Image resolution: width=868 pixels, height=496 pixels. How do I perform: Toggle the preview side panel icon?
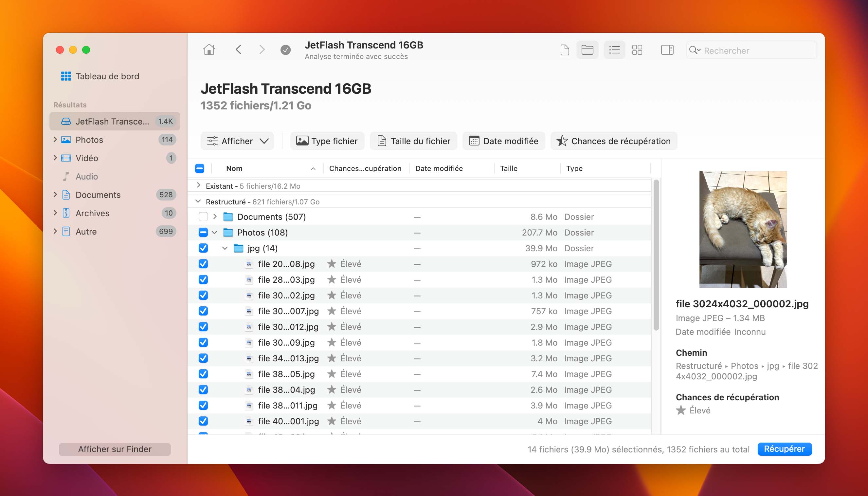point(667,50)
